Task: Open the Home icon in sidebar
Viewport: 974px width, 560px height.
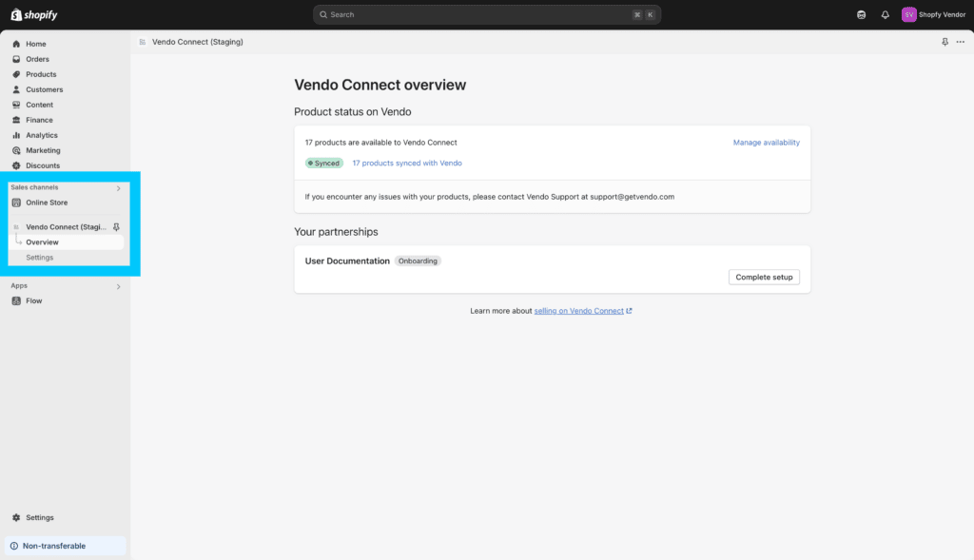Action: point(16,44)
